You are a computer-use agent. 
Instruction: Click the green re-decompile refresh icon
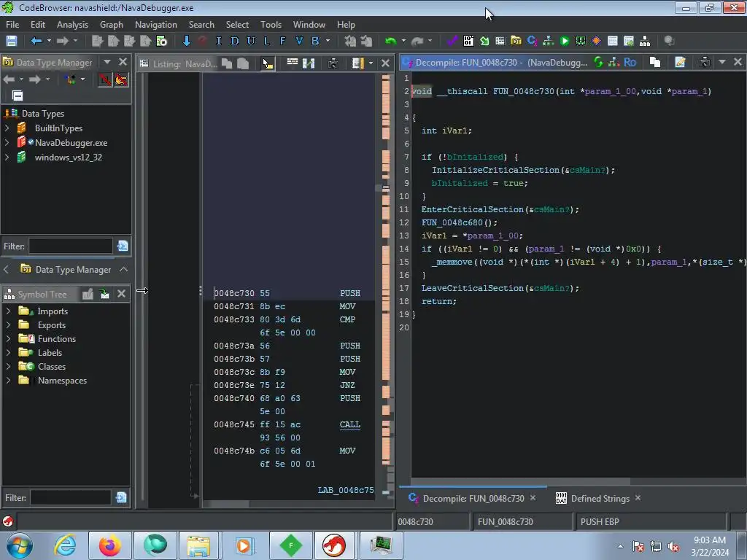click(598, 62)
